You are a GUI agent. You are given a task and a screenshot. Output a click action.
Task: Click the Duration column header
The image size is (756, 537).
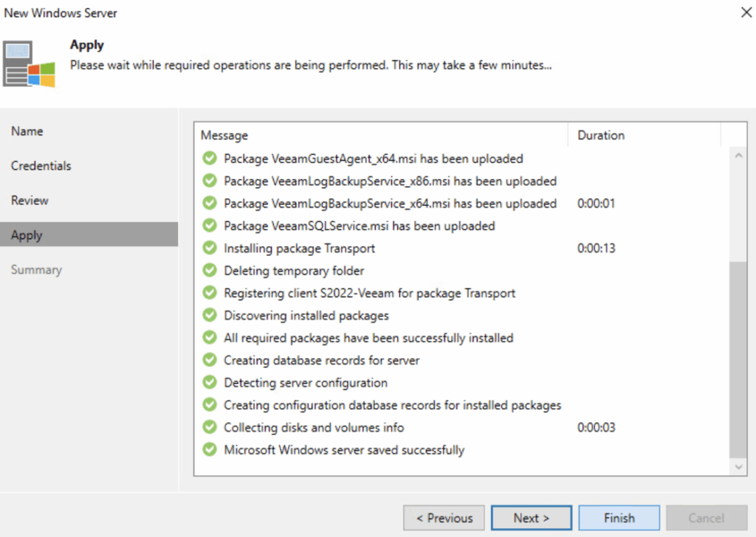pos(644,135)
